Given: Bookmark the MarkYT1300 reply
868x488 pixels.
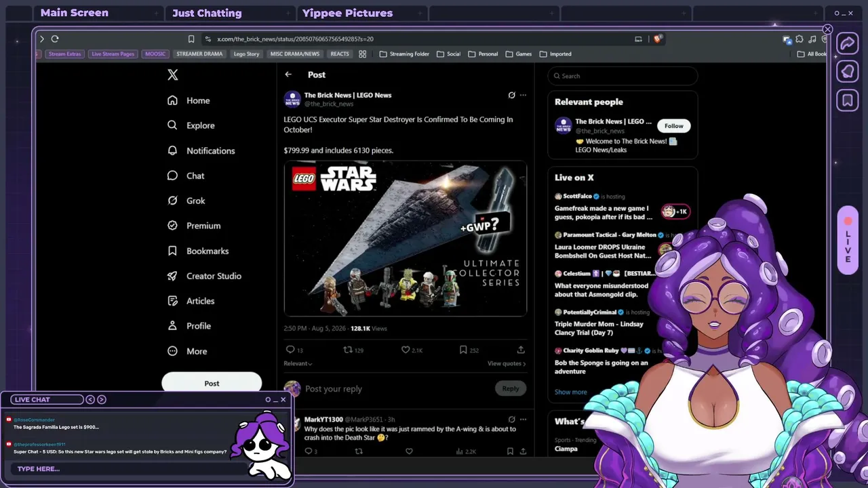Looking at the screenshot, I should [510, 451].
